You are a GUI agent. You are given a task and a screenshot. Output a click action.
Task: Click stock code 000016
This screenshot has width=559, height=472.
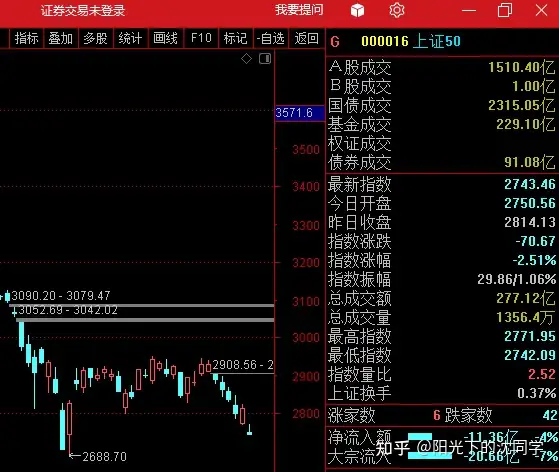tap(385, 41)
